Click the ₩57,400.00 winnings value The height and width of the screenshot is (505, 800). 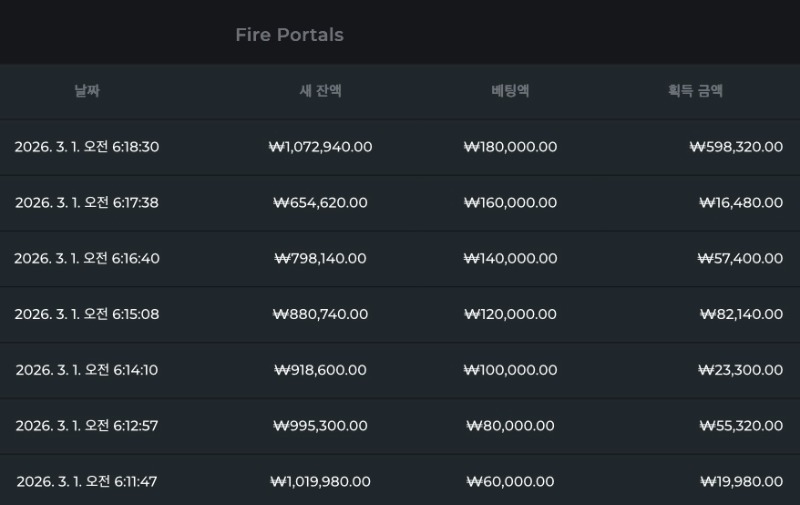click(740, 259)
